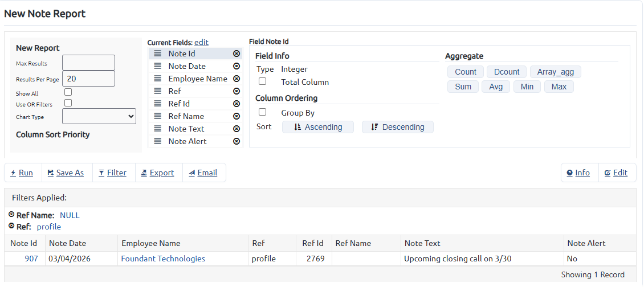Click the drag handle beside Note Alert
This screenshot has width=644, height=287.
(158, 141)
